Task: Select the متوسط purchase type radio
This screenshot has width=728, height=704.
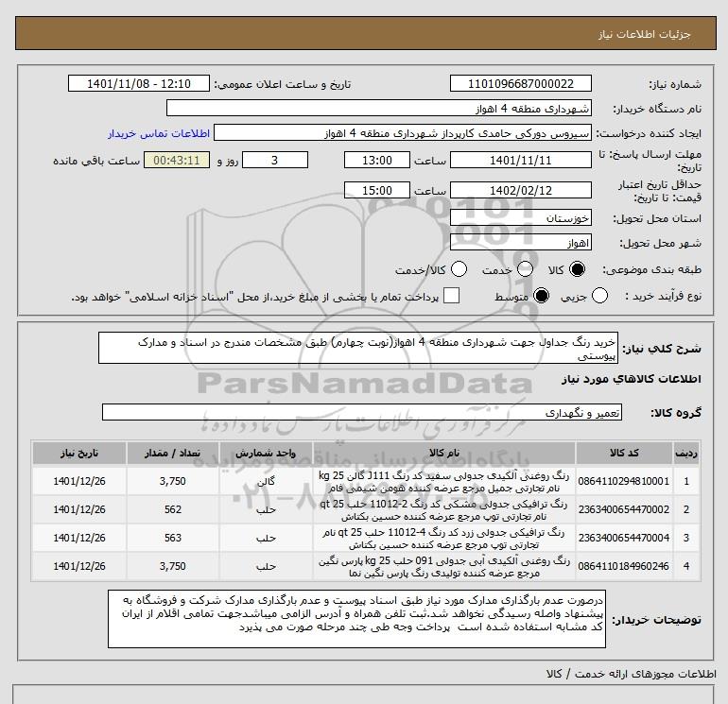Action: 542,296
